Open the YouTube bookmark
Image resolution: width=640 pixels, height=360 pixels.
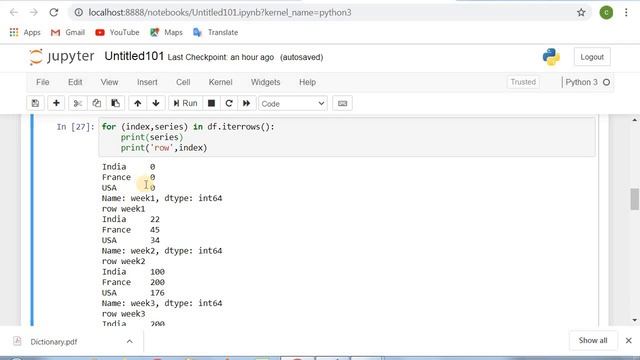coord(117,32)
